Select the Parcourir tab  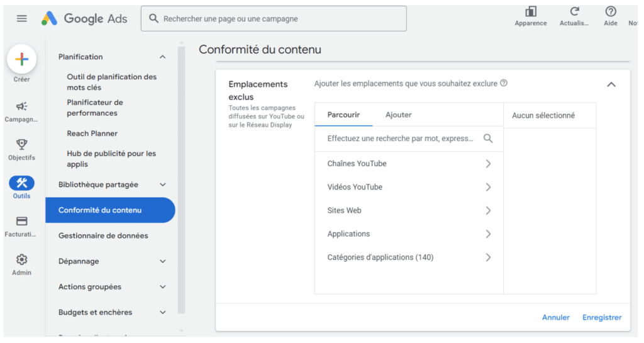tap(343, 115)
